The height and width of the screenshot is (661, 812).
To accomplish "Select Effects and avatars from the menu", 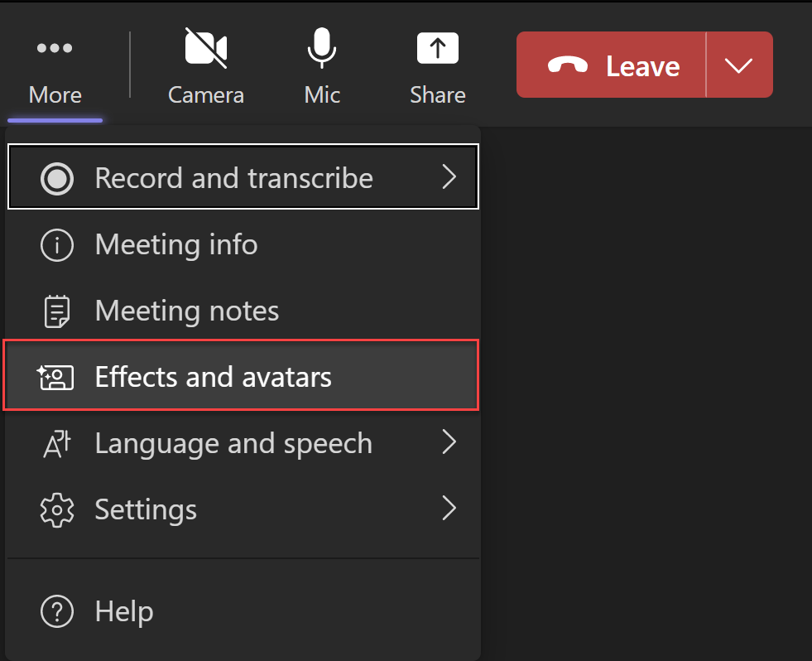I will click(x=213, y=376).
